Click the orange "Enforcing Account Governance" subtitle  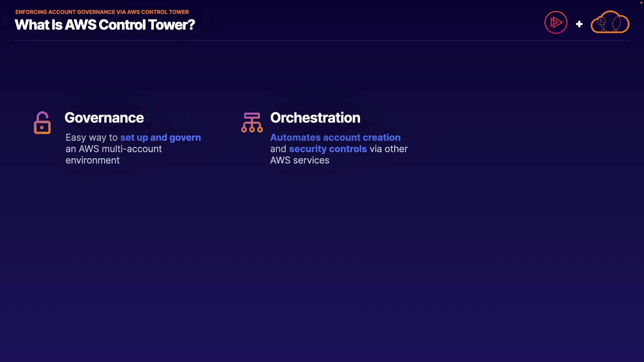102,12
